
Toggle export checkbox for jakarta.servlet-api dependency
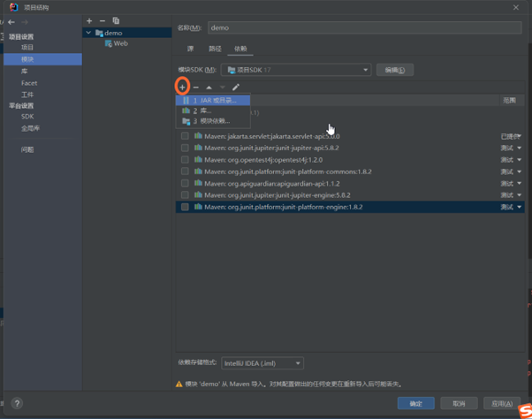click(185, 136)
